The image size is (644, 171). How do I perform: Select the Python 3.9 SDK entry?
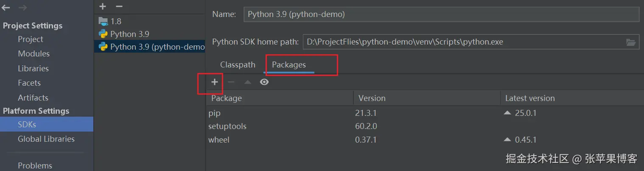click(x=129, y=34)
